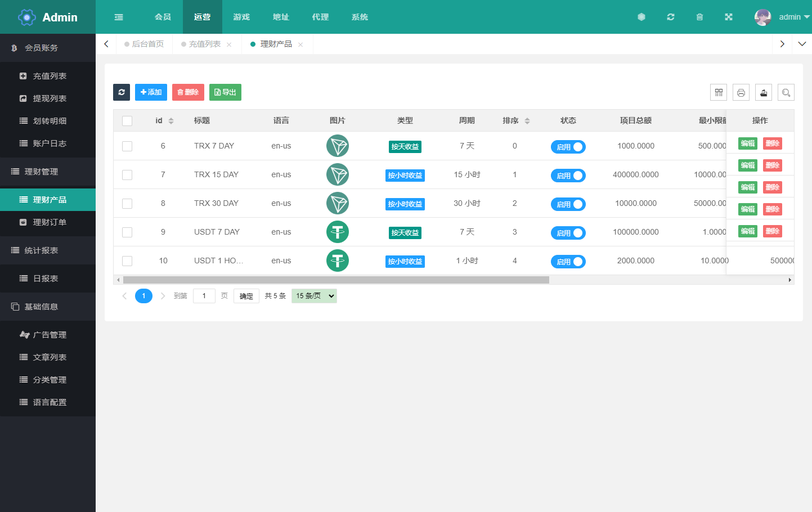Toggle 启用 switch for USDT 7 DAY
Screen dimensions: 812x512
[x=568, y=233]
